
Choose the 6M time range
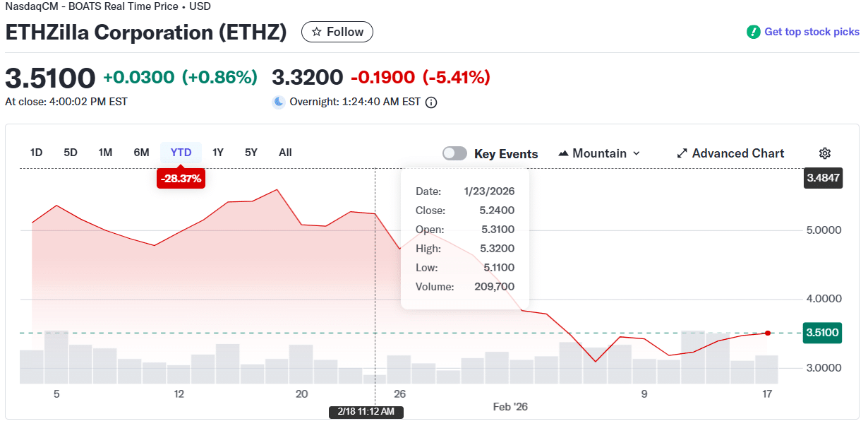click(141, 153)
